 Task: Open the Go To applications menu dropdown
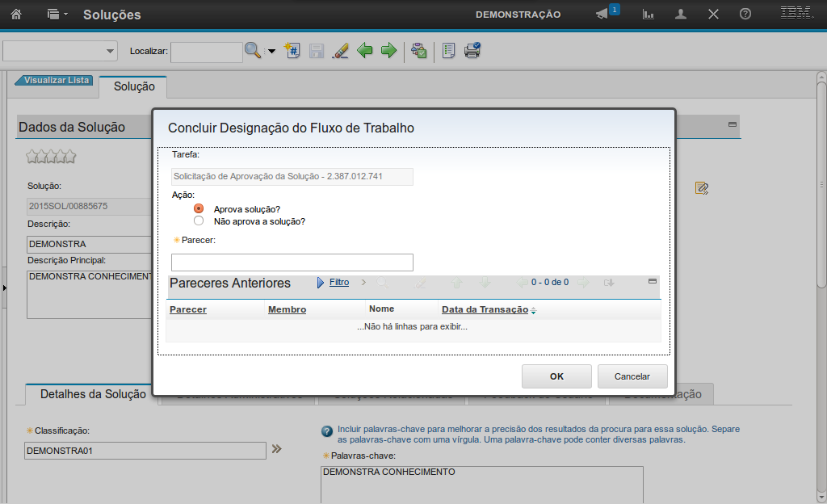coord(57,15)
